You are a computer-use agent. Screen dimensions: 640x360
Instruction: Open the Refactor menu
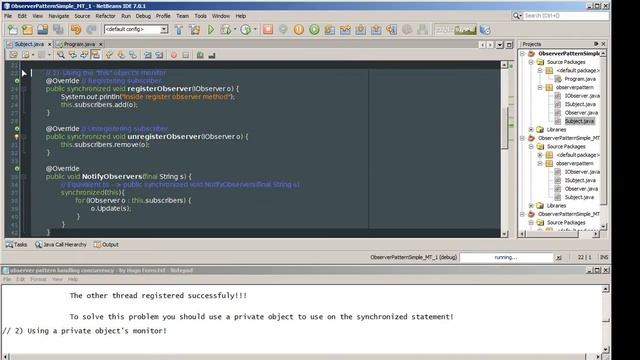point(105,16)
